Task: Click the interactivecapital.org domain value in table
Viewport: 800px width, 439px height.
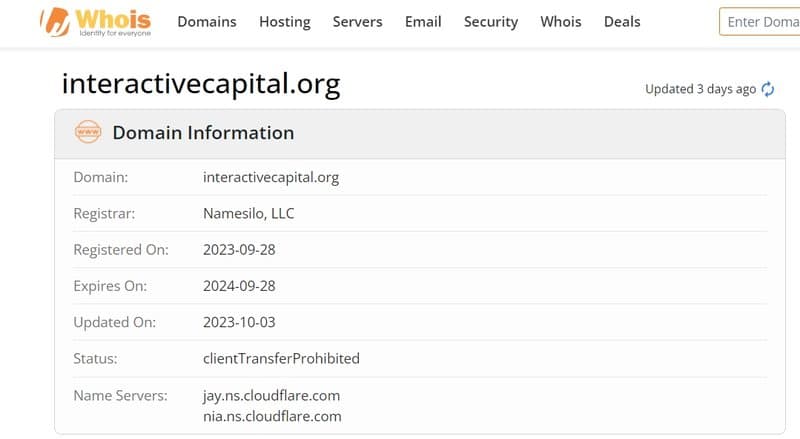Action: (271, 178)
